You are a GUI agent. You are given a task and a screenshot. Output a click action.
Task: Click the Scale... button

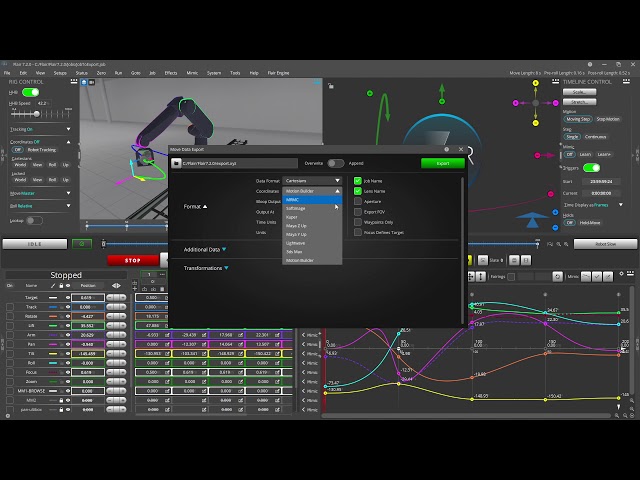(x=579, y=92)
